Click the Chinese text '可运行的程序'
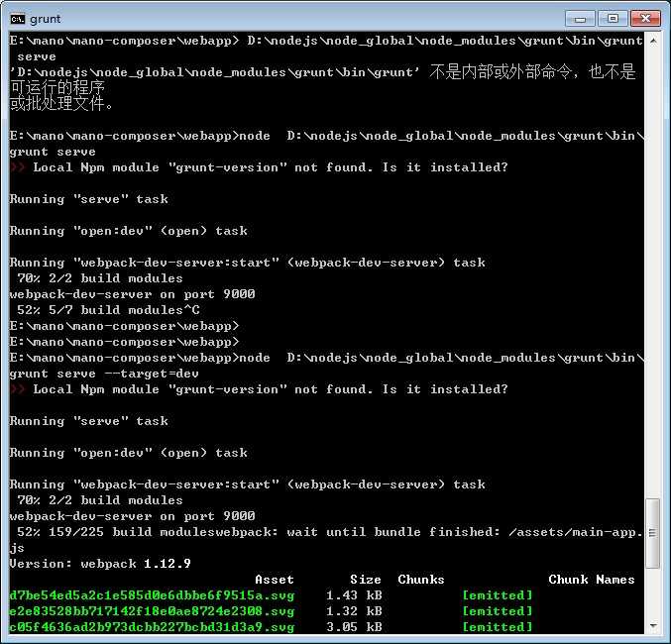The image size is (671, 644). pyautogui.click(x=57, y=88)
